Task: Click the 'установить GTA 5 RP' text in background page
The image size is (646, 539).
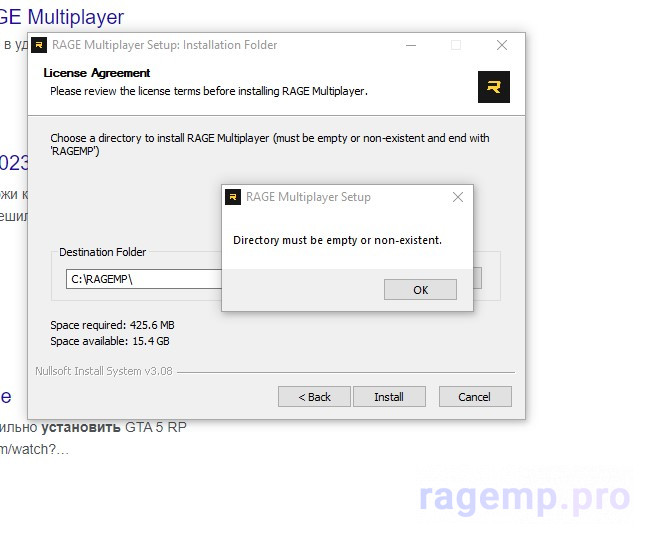Action: point(114,427)
